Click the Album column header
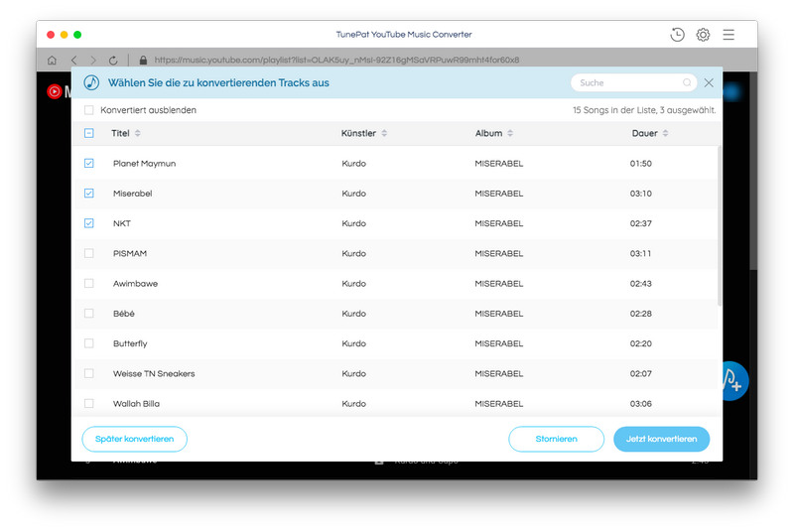This screenshot has width=794, height=532. pyautogui.click(x=488, y=133)
